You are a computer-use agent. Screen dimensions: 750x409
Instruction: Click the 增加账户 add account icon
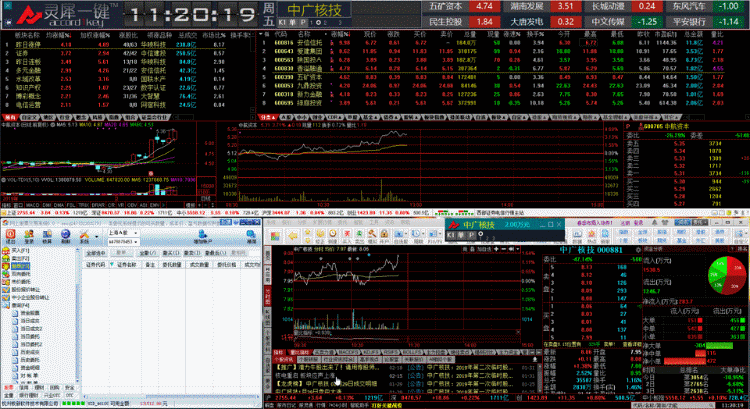pos(202,234)
